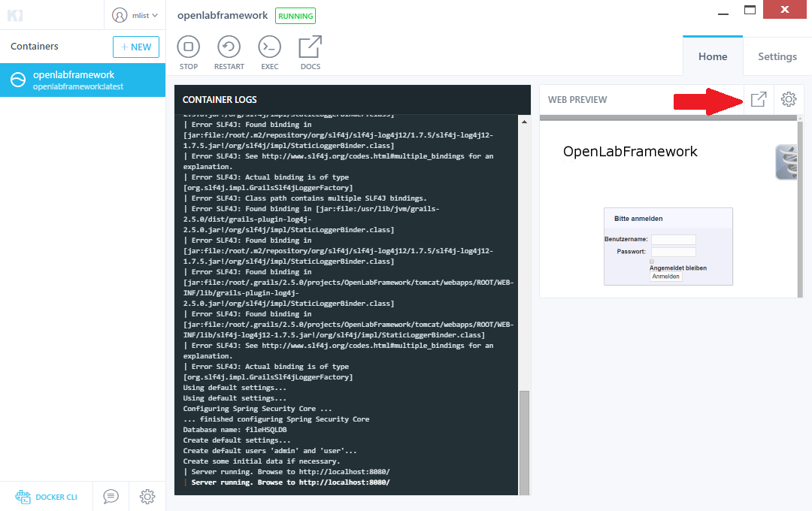This screenshot has width=812, height=511.
Task: Open Kitematic preferences gear at bottom
Action: (147, 497)
